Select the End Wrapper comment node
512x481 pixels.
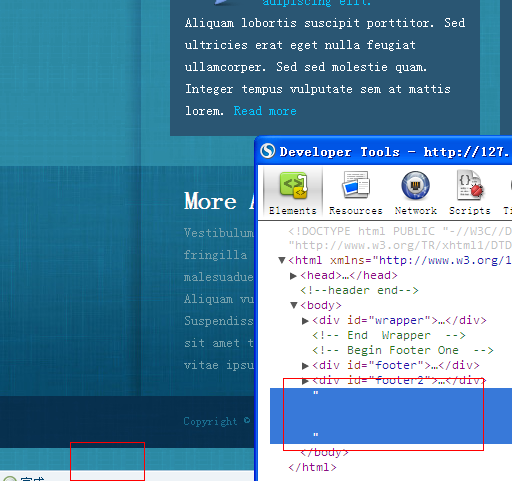click(389, 335)
